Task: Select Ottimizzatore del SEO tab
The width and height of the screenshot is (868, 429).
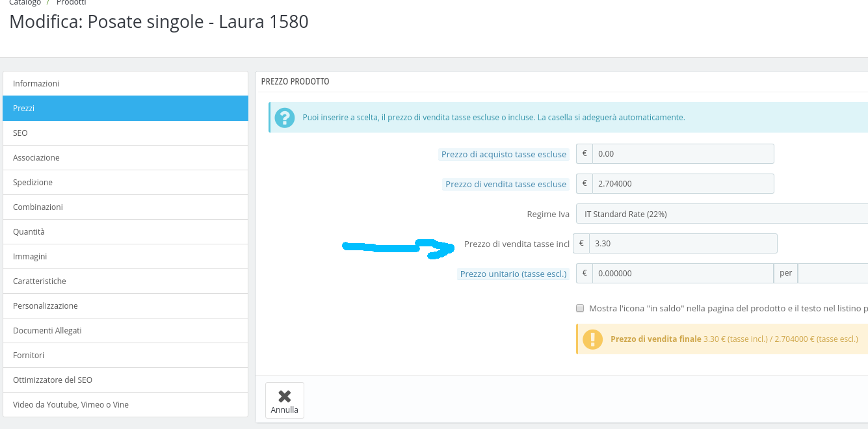Action: (125, 380)
